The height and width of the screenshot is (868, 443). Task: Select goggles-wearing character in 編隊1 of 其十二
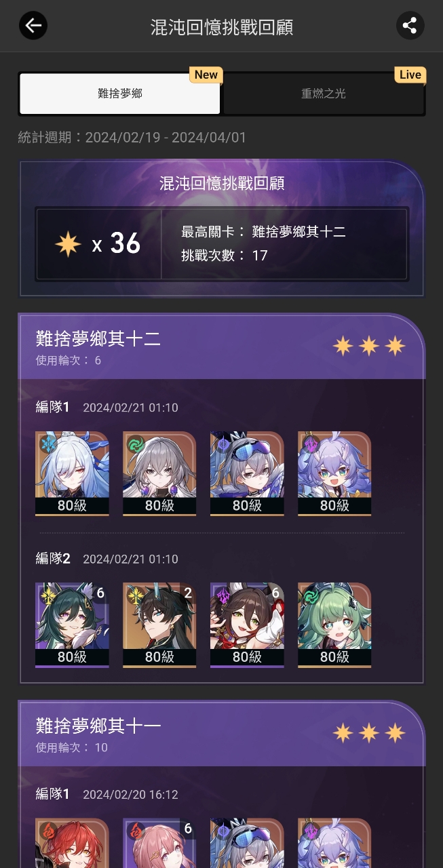pos(247,473)
